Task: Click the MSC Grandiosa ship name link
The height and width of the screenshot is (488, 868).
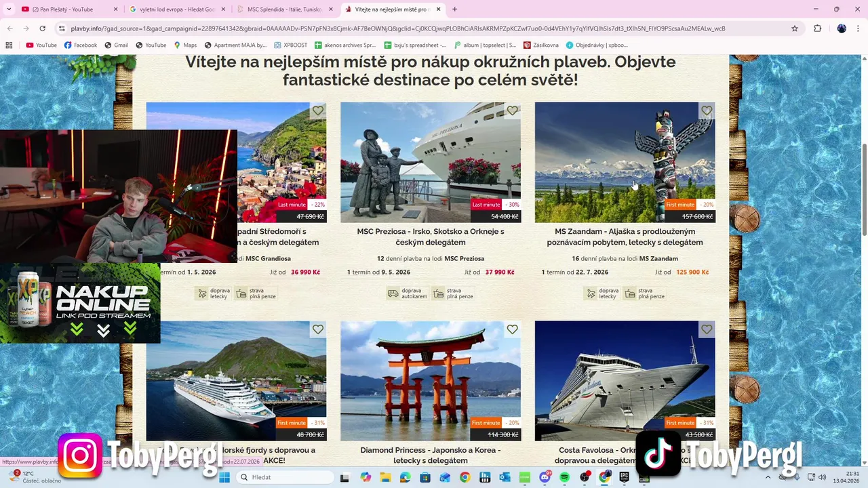Action: pos(268,258)
